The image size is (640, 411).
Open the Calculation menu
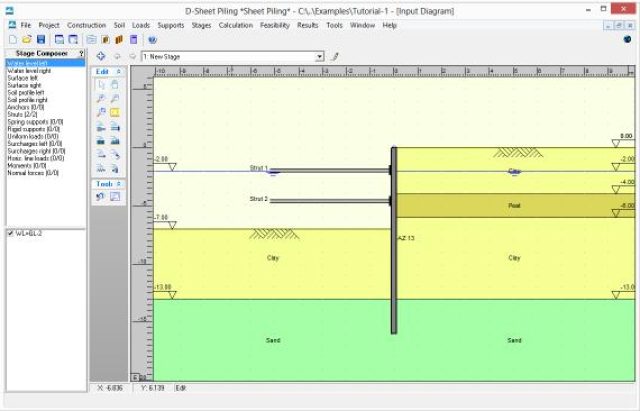tap(238, 23)
